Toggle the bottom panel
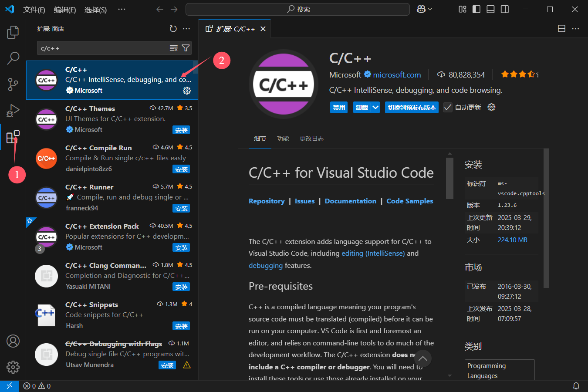The image size is (588, 392). [x=490, y=9]
